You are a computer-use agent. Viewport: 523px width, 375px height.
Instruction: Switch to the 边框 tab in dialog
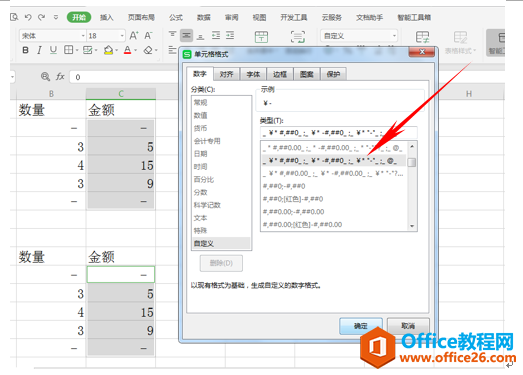tap(280, 74)
